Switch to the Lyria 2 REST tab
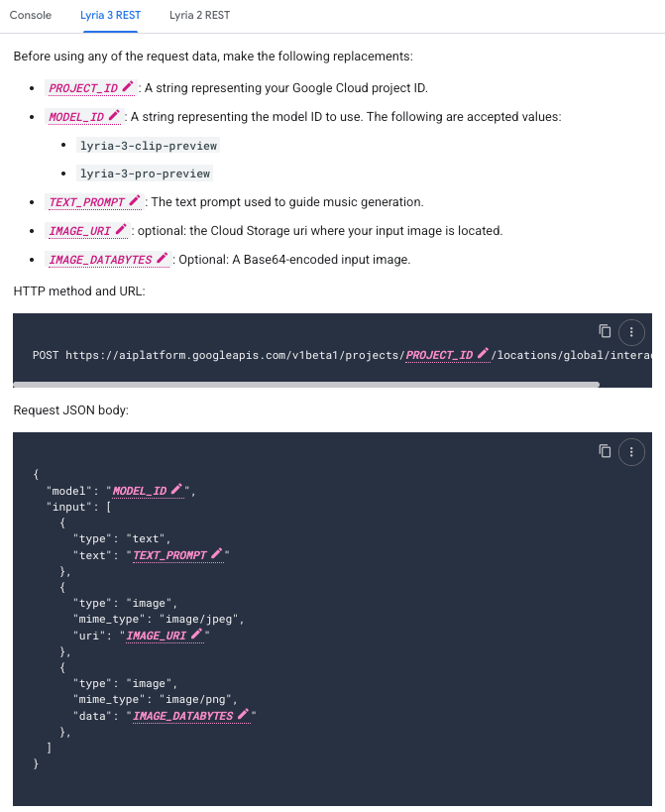665x812 pixels. [x=198, y=16]
